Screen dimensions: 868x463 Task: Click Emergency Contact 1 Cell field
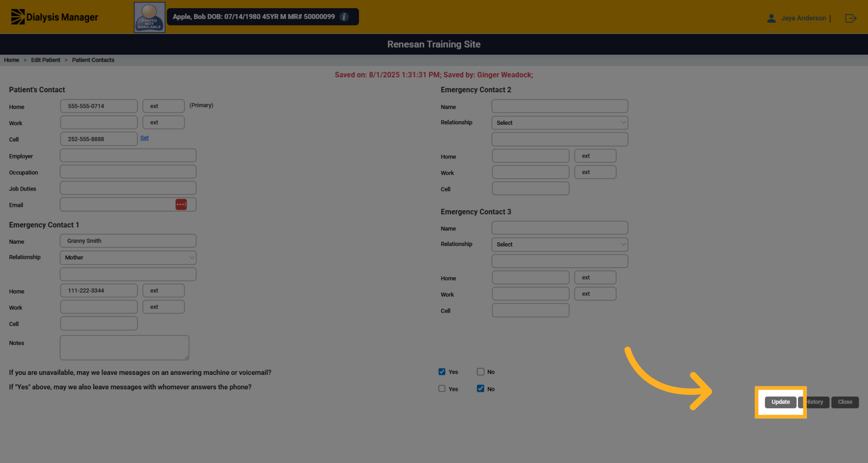tap(99, 323)
